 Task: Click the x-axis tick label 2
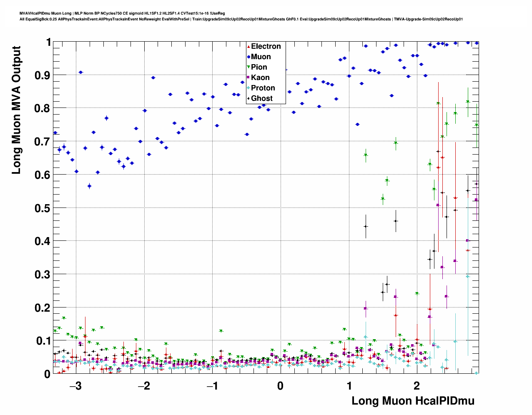417,386
